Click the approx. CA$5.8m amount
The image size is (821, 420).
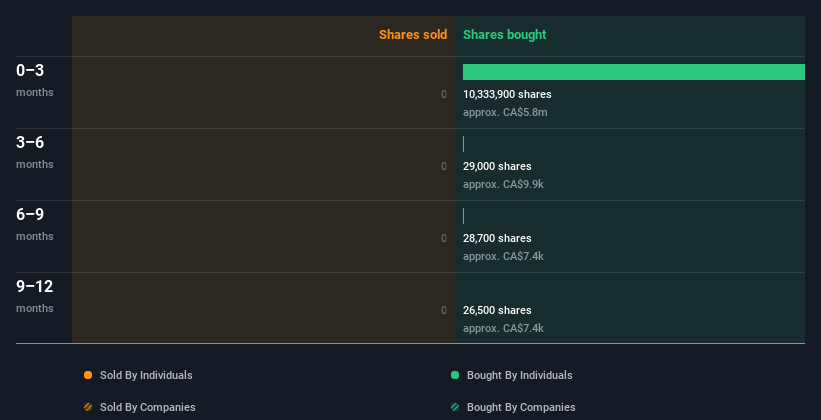pos(505,112)
